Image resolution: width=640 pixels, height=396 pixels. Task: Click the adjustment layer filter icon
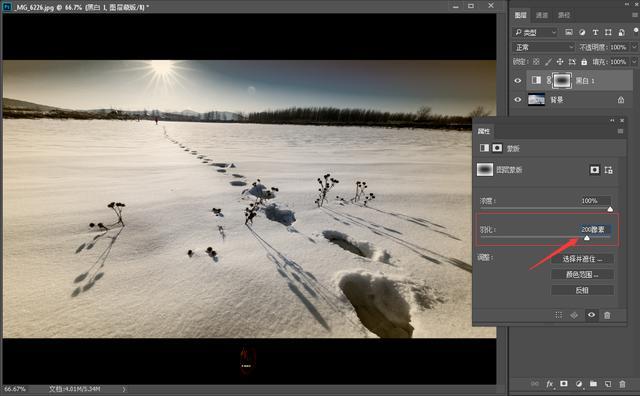click(x=582, y=32)
